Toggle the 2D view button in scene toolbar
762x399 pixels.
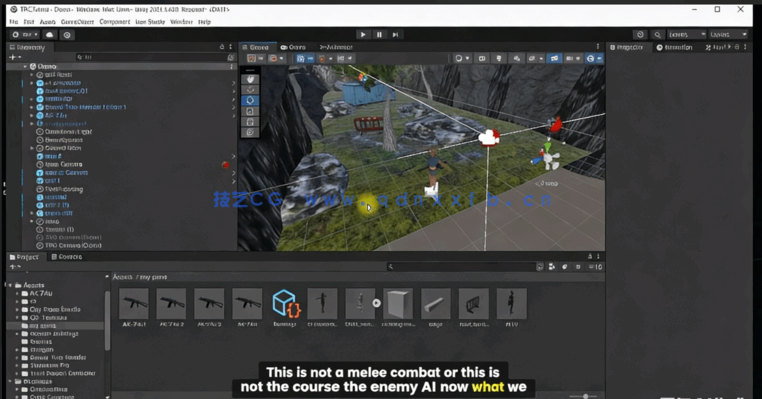pos(482,58)
